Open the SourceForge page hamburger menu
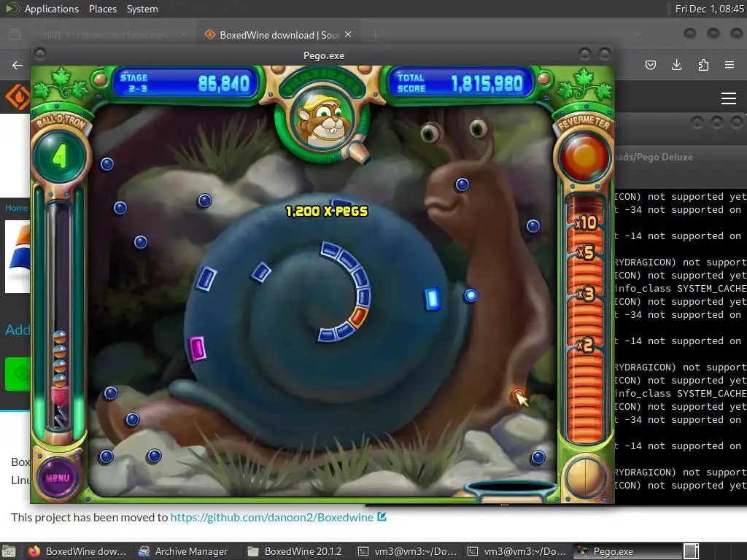This screenshot has height=560, width=747. 729,98
